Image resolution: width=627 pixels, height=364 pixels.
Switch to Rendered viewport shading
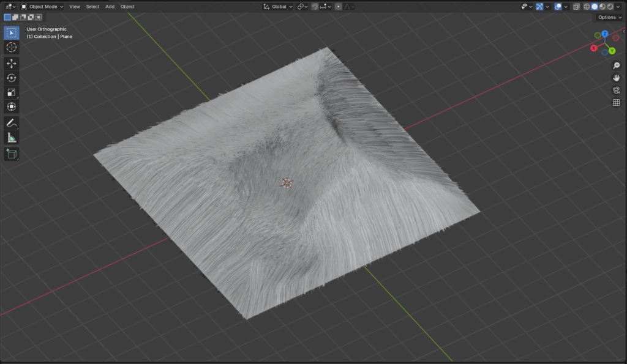click(x=610, y=6)
